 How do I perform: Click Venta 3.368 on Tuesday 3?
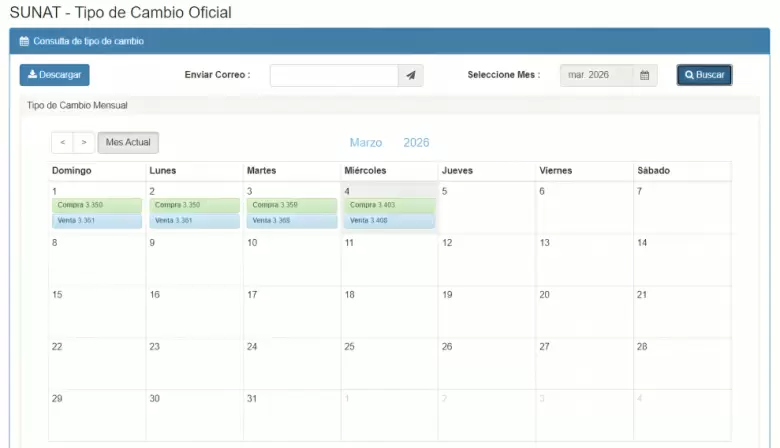[291, 220]
